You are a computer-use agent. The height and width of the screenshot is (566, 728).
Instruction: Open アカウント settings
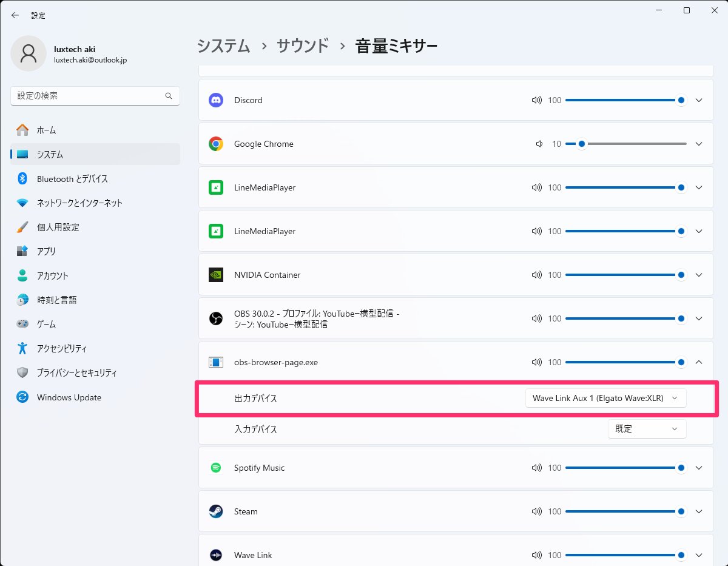pyautogui.click(x=95, y=275)
